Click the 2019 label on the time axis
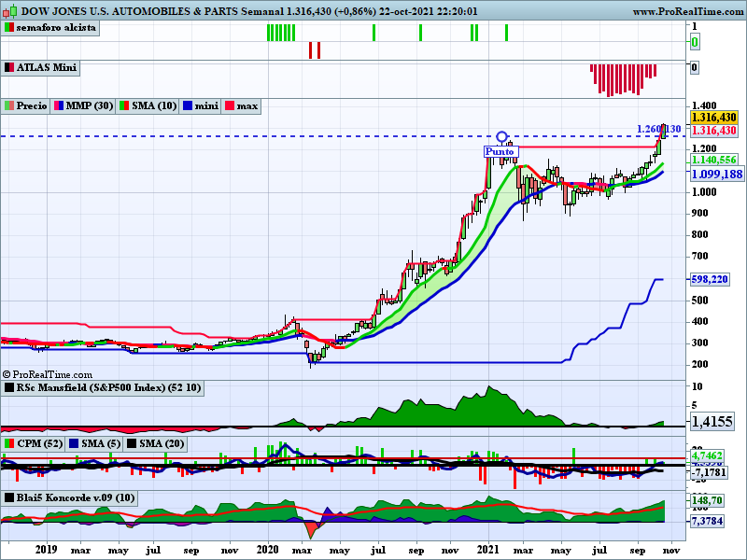The width and height of the screenshot is (747, 560). pos(46,550)
